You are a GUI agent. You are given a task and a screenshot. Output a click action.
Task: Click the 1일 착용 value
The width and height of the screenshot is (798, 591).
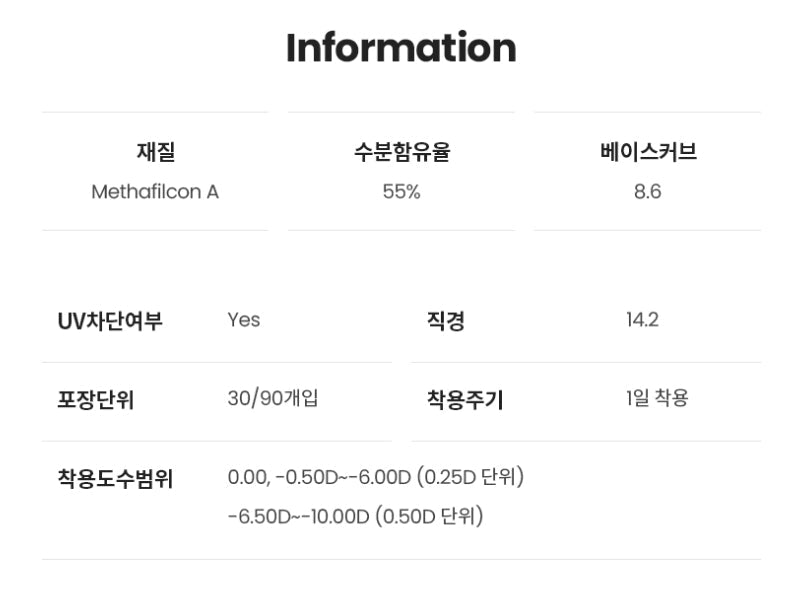(x=657, y=398)
